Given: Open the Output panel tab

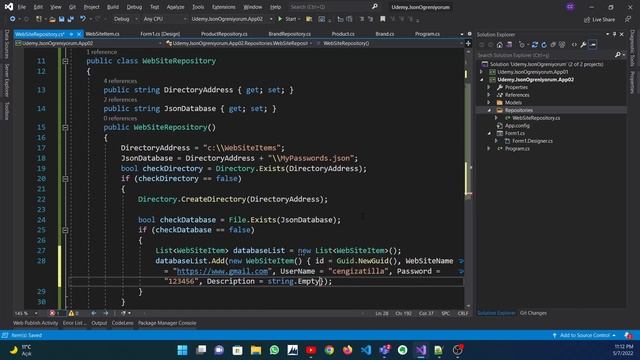Looking at the screenshot, I should (x=99, y=323).
